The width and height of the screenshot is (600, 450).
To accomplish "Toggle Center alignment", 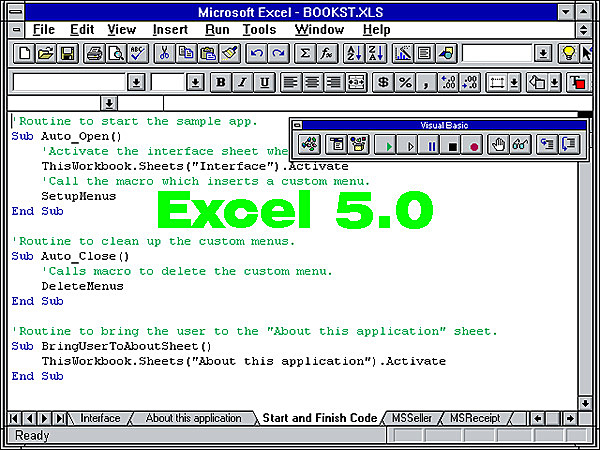I will pos(313,82).
